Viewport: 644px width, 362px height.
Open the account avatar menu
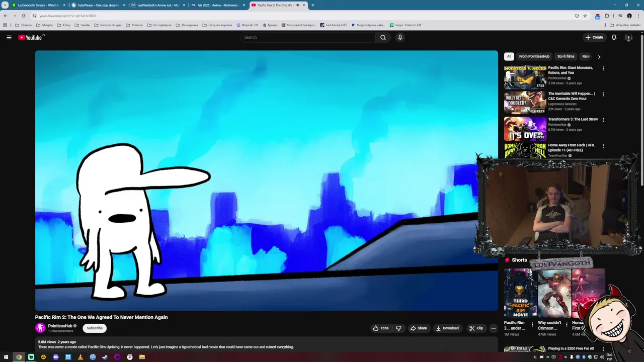coord(628,37)
